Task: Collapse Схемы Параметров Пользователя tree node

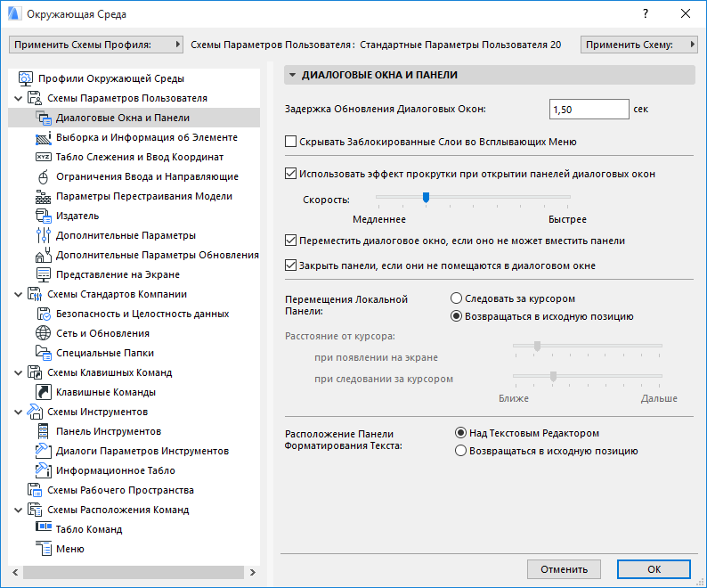Action: coord(18,98)
